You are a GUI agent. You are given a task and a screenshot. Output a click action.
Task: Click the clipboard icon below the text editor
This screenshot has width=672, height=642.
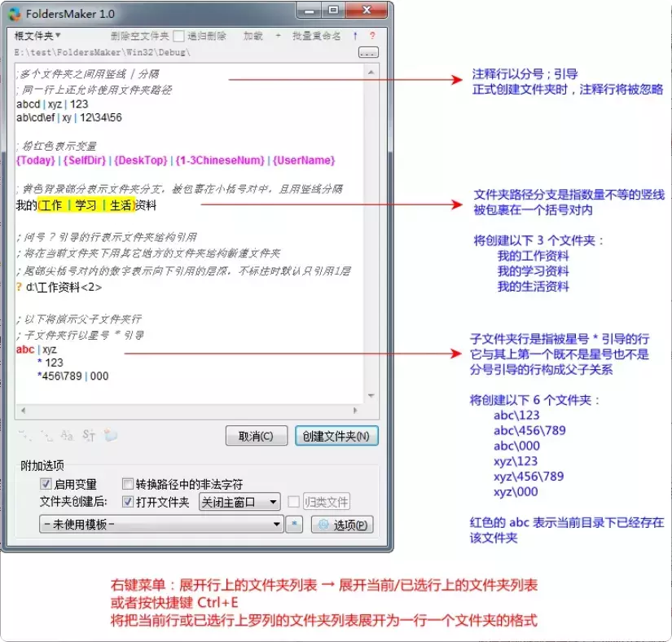109,434
